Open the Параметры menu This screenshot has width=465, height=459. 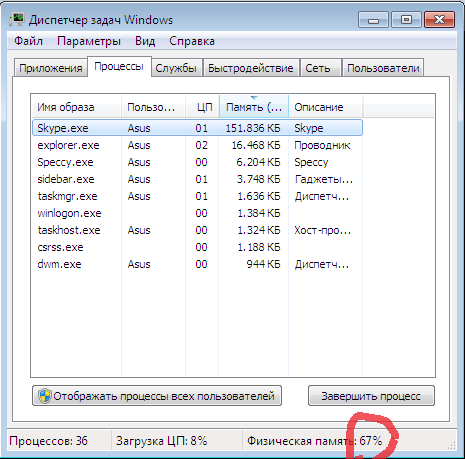89,41
